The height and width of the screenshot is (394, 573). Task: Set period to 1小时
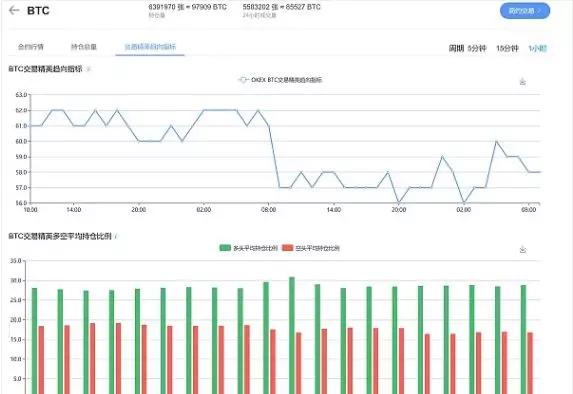pos(538,48)
